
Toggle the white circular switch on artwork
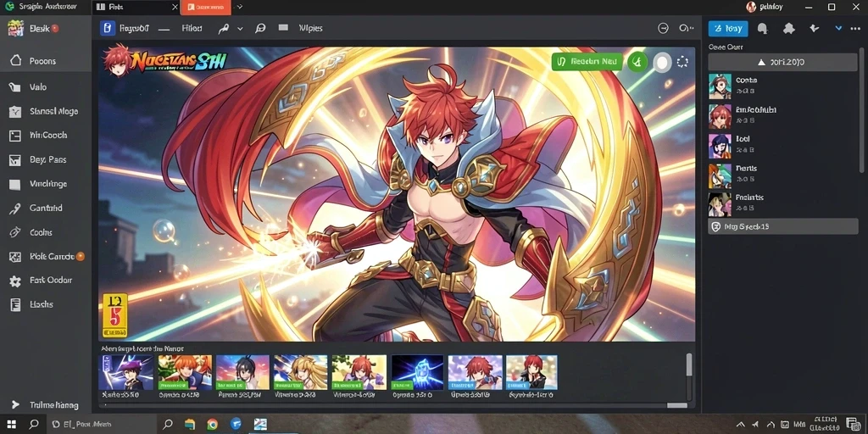[x=661, y=63]
